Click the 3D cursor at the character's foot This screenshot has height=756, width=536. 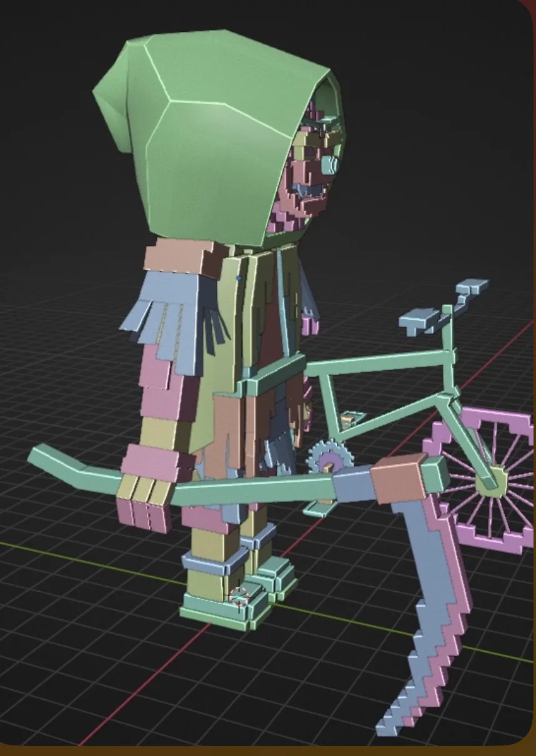click(x=240, y=597)
